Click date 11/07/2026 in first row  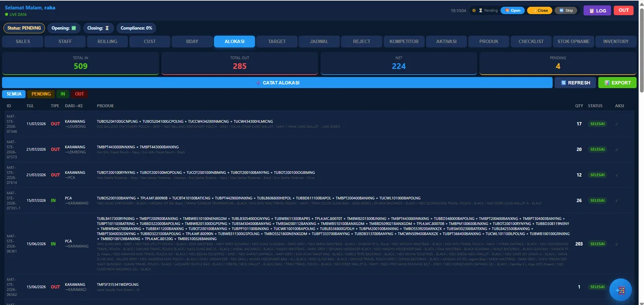[36, 124]
